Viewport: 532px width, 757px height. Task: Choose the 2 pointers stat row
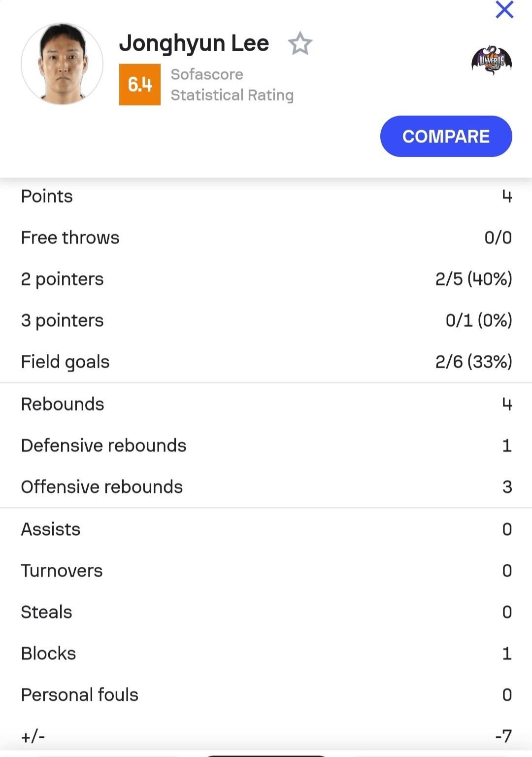click(x=266, y=279)
